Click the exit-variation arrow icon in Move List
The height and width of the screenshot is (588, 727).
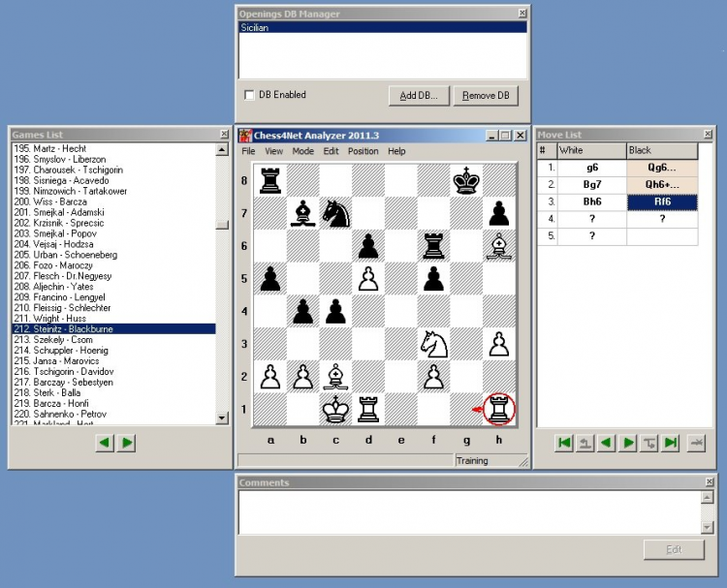[585, 443]
